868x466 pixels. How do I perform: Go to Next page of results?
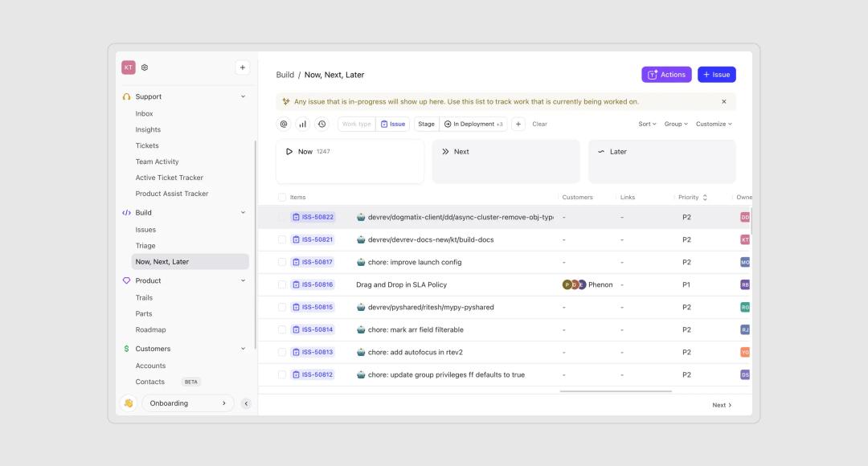pyautogui.click(x=721, y=405)
